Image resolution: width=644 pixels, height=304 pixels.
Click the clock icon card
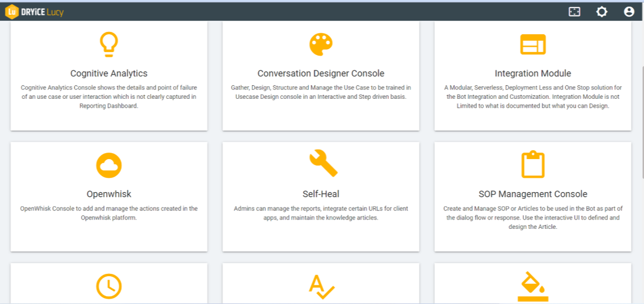(x=109, y=286)
